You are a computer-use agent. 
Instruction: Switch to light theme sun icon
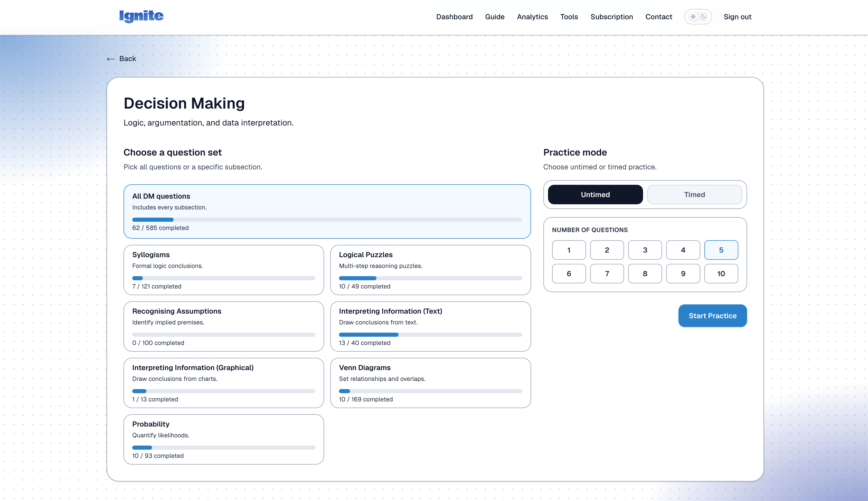coord(693,16)
